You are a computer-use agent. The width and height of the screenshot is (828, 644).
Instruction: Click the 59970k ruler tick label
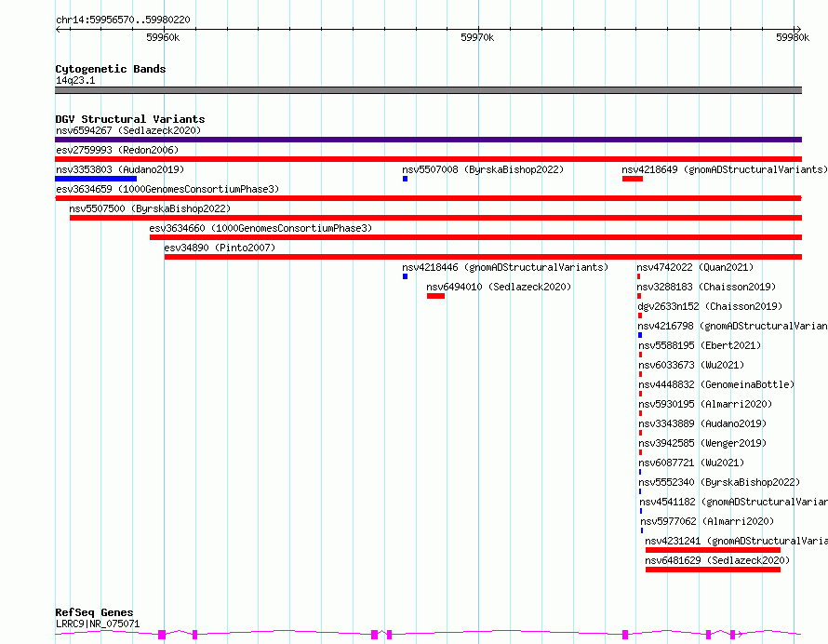pos(477,37)
